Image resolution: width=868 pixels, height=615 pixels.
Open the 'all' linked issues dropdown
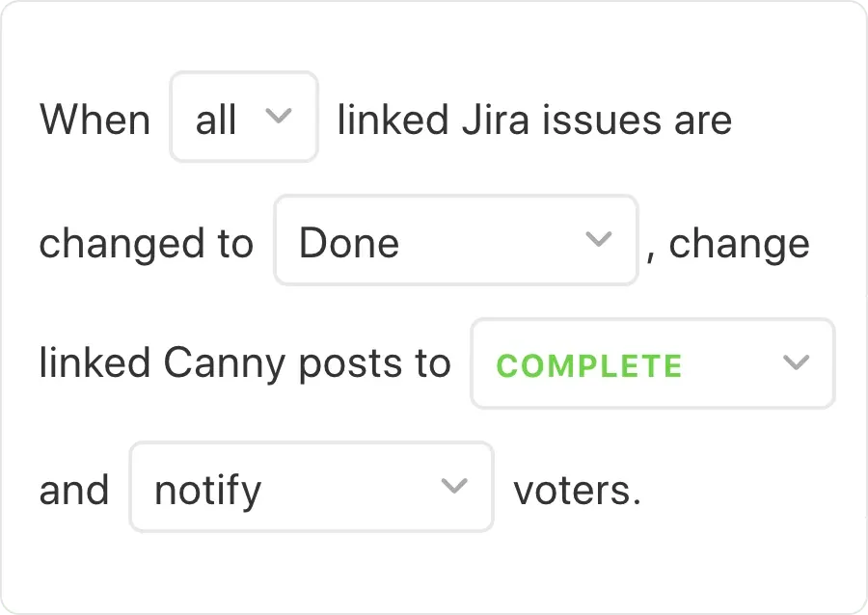click(243, 118)
